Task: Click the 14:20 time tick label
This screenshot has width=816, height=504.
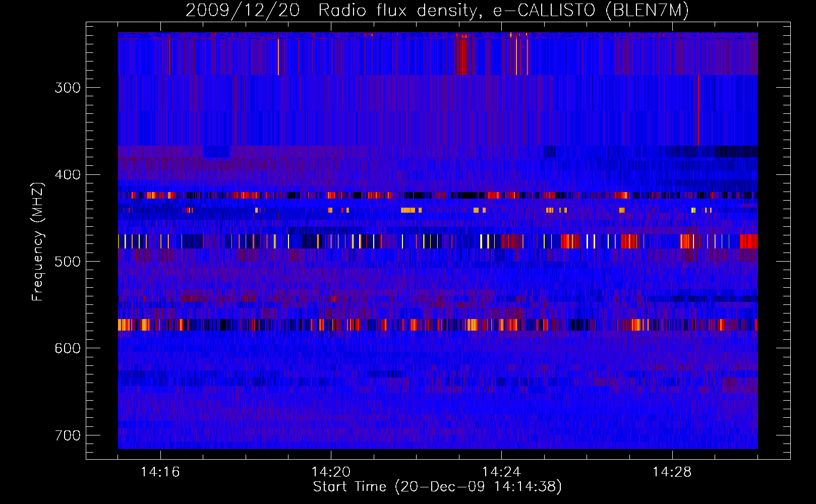Action: [331, 472]
